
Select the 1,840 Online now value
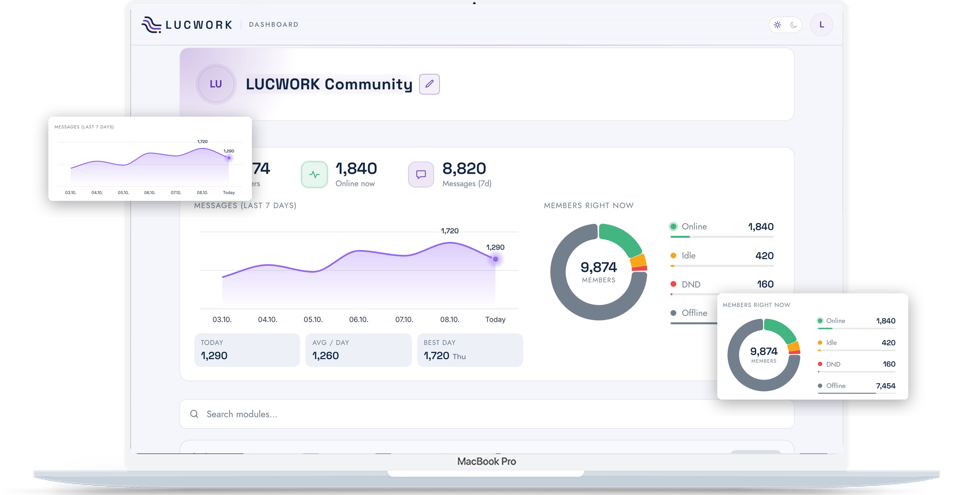click(x=356, y=168)
